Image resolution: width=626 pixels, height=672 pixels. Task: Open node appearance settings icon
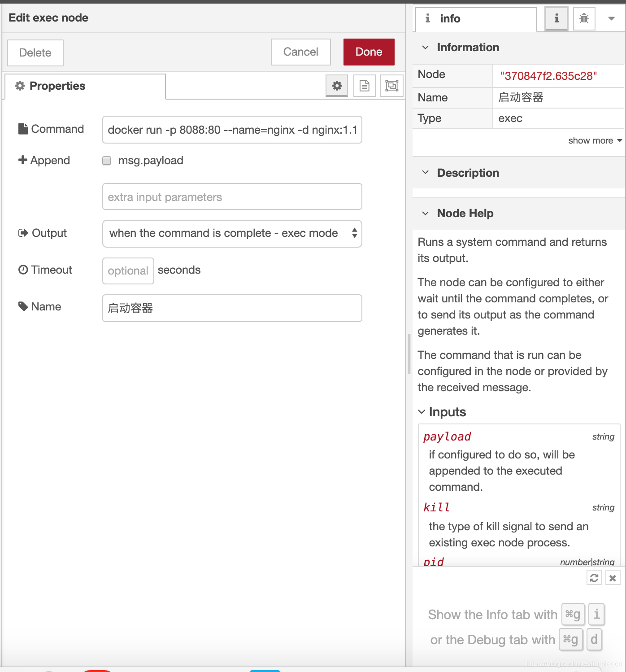392,86
